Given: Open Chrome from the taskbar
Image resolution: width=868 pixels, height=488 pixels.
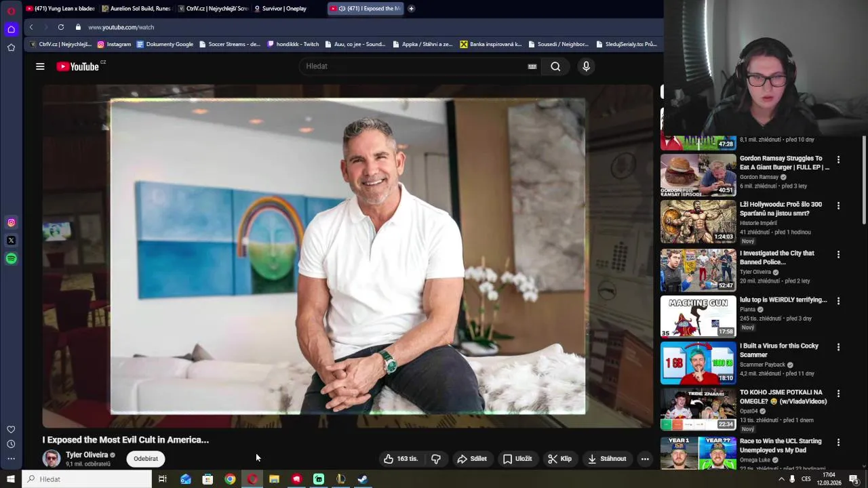Looking at the screenshot, I should click(230, 479).
